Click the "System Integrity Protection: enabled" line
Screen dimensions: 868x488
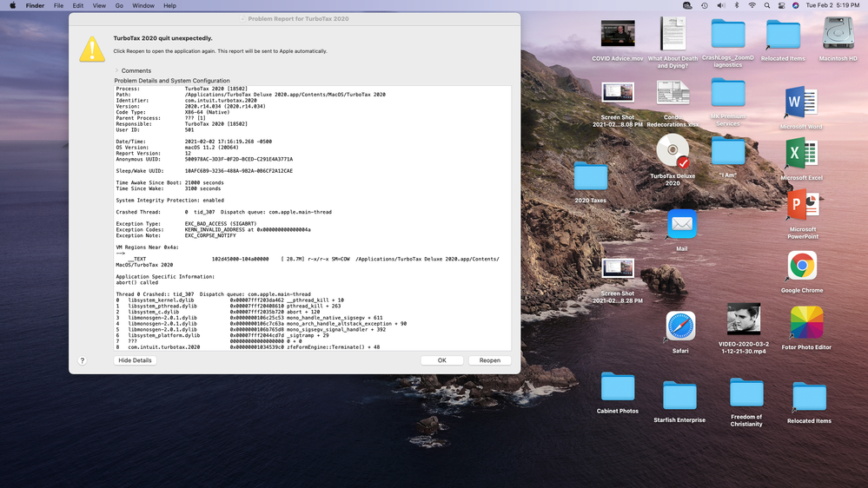pos(170,201)
